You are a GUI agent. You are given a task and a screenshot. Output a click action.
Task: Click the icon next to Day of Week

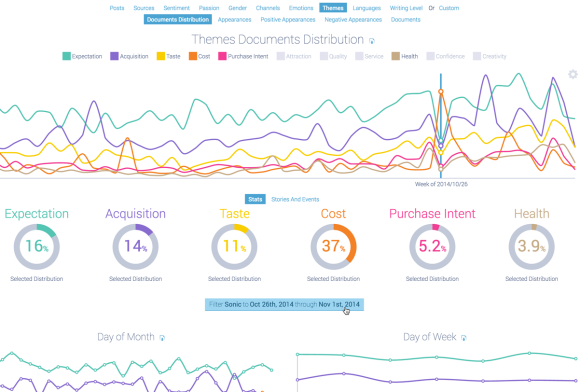pyautogui.click(x=464, y=338)
